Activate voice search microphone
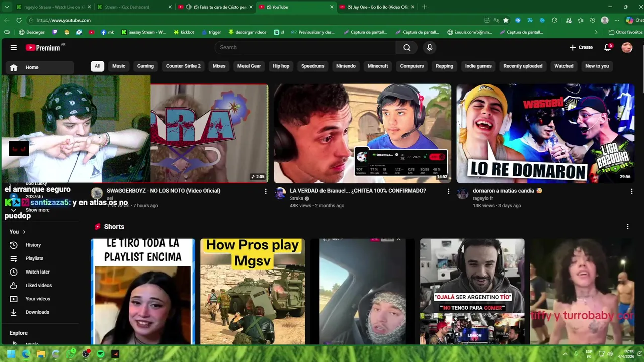This screenshot has width=644, height=362. point(429,47)
